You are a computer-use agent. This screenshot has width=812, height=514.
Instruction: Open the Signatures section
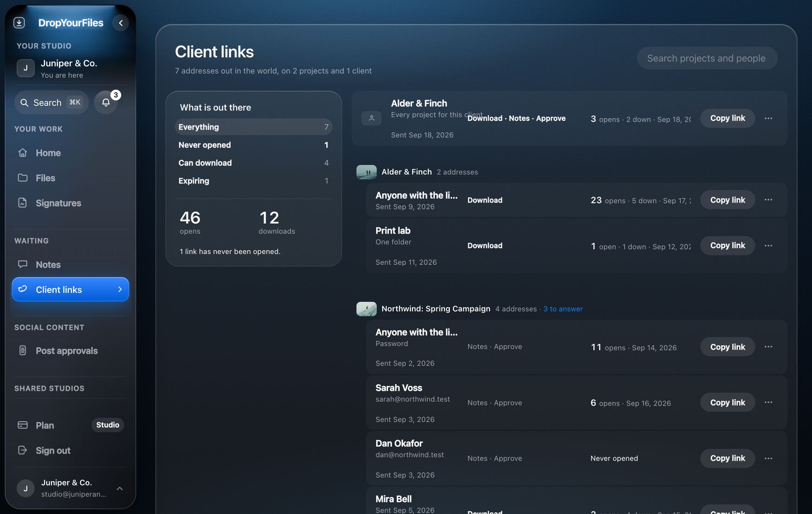[x=70, y=203]
